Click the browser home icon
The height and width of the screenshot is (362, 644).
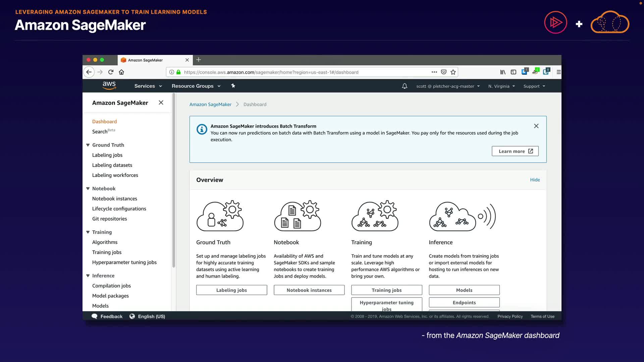121,72
